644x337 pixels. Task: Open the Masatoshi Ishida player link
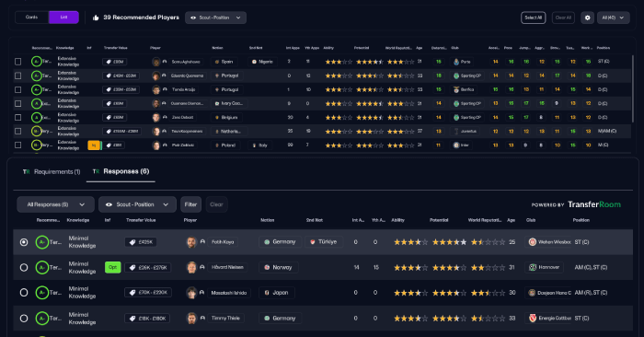click(229, 293)
